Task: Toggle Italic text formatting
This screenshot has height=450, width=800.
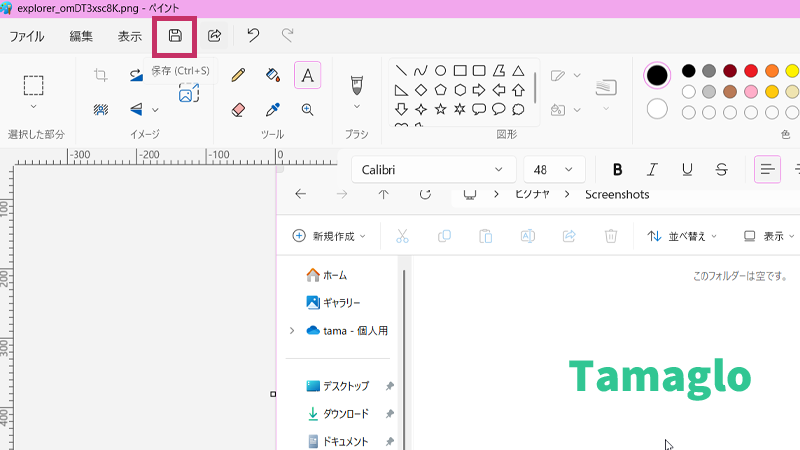Action: click(x=652, y=169)
